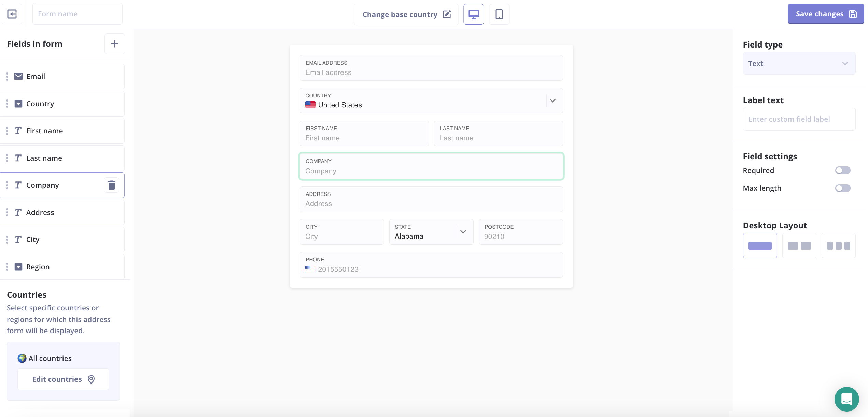Select the Region field in list
868x417 pixels.
(x=62, y=267)
